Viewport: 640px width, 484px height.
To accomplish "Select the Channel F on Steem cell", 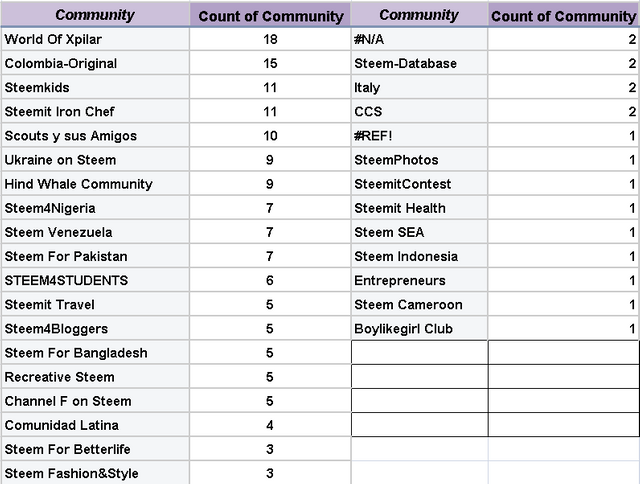I will point(95,400).
